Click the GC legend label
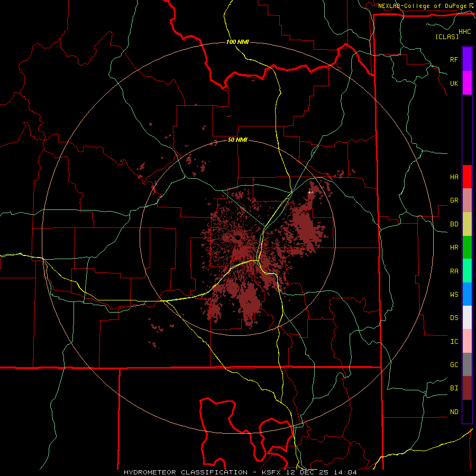 tap(454, 365)
